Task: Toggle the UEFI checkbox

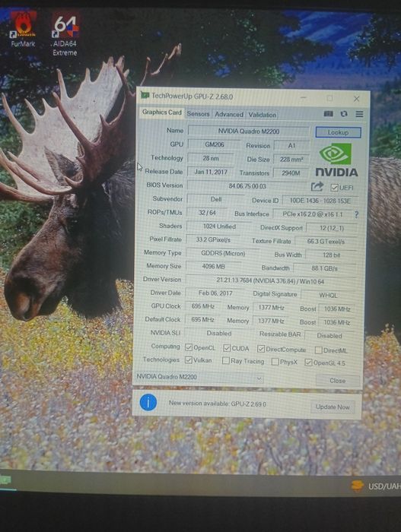Action: tap(334, 188)
